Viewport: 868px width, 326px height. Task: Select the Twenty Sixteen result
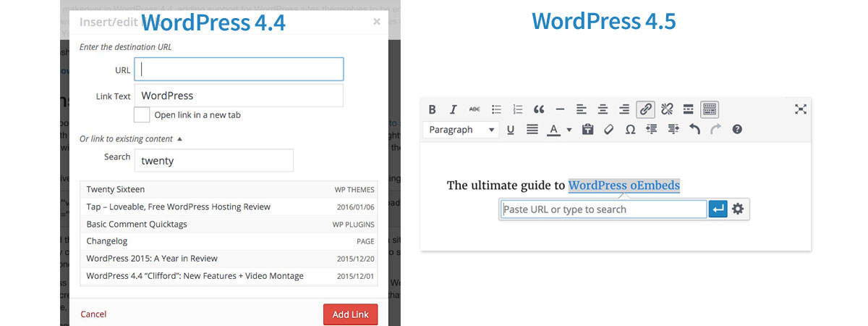pos(229,190)
